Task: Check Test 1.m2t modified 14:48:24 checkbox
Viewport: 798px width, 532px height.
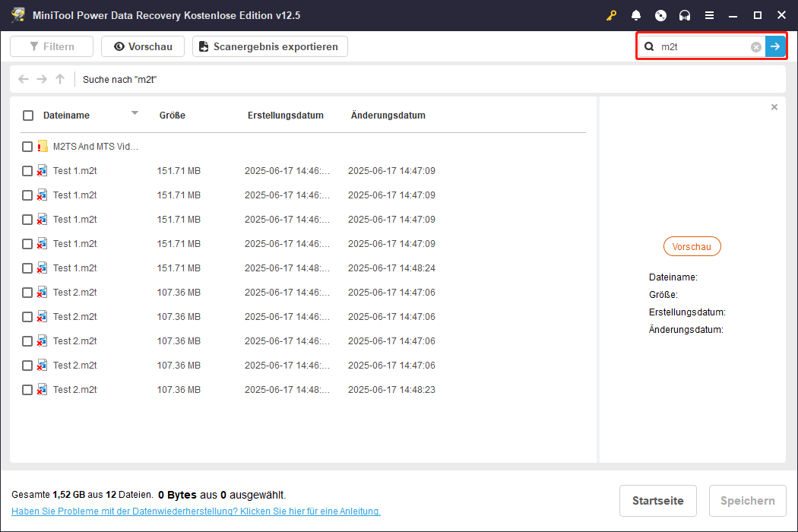Action: click(x=27, y=268)
